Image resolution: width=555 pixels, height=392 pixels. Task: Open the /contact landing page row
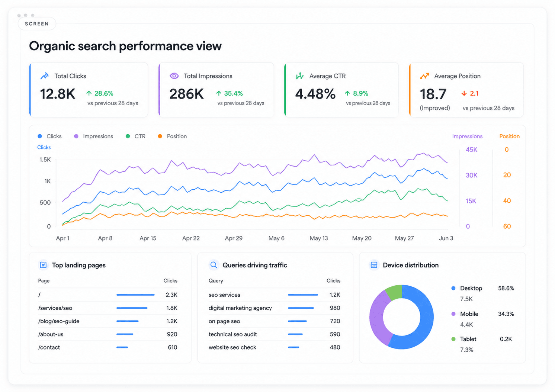coord(108,347)
